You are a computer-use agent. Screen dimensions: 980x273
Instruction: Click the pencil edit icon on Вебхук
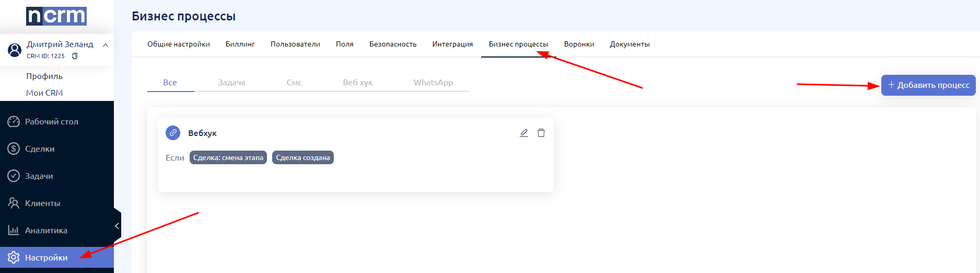[x=524, y=133]
